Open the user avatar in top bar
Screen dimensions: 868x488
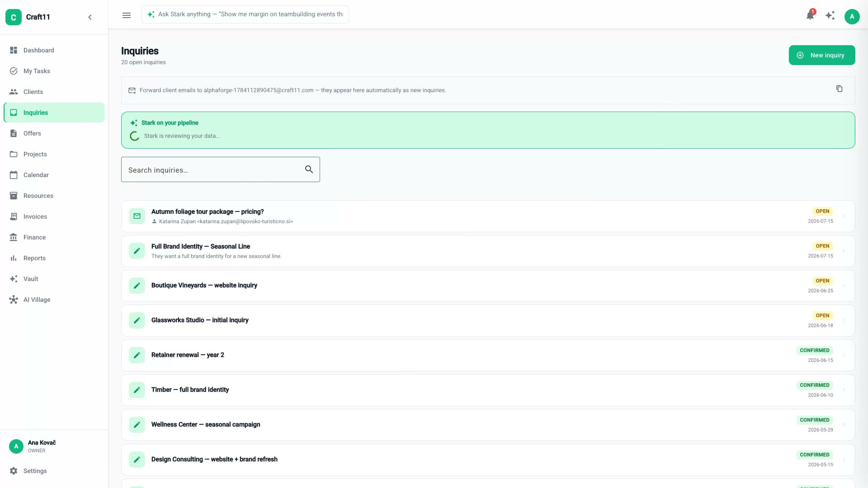(x=852, y=17)
